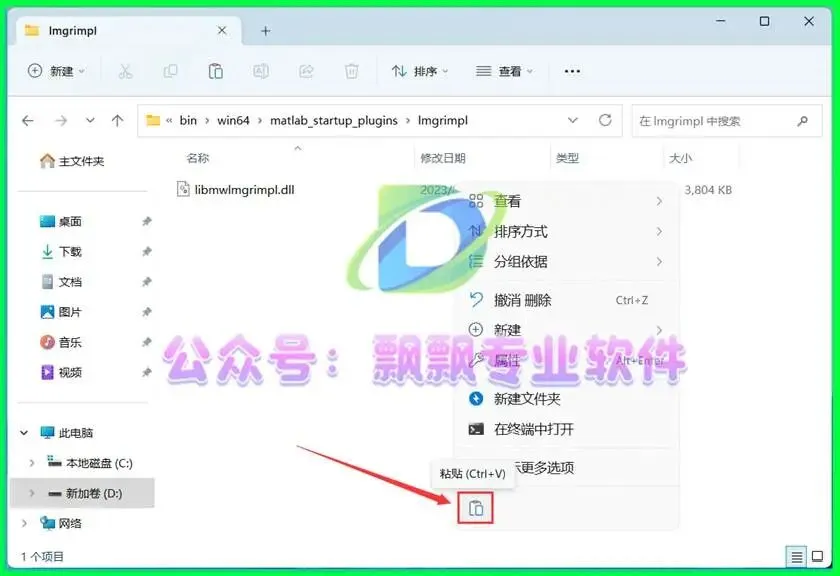
Task: Click the pin icon beside 下载
Action: click(x=146, y=251)
